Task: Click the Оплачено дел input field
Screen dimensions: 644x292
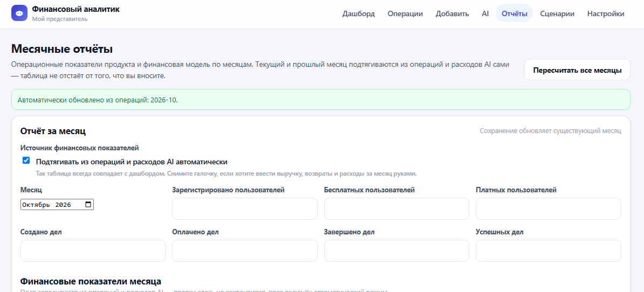Action: pyautogui.click(x=244, y=251)
